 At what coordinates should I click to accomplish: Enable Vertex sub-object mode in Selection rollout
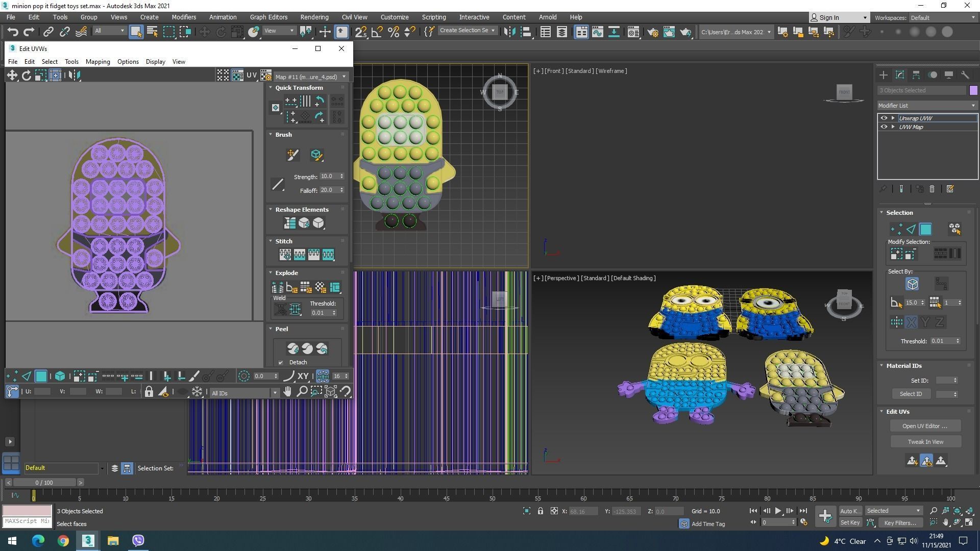click(x=896, y=229)
